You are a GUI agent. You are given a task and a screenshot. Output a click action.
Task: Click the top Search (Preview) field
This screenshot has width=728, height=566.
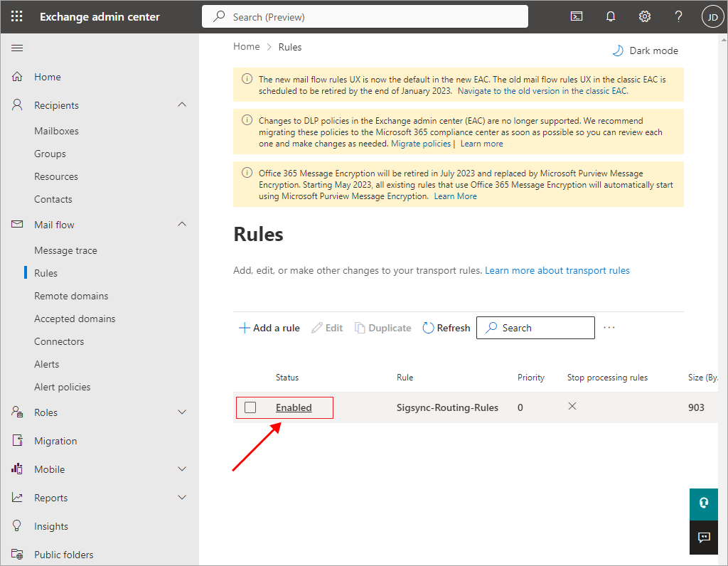click(365, 17)
